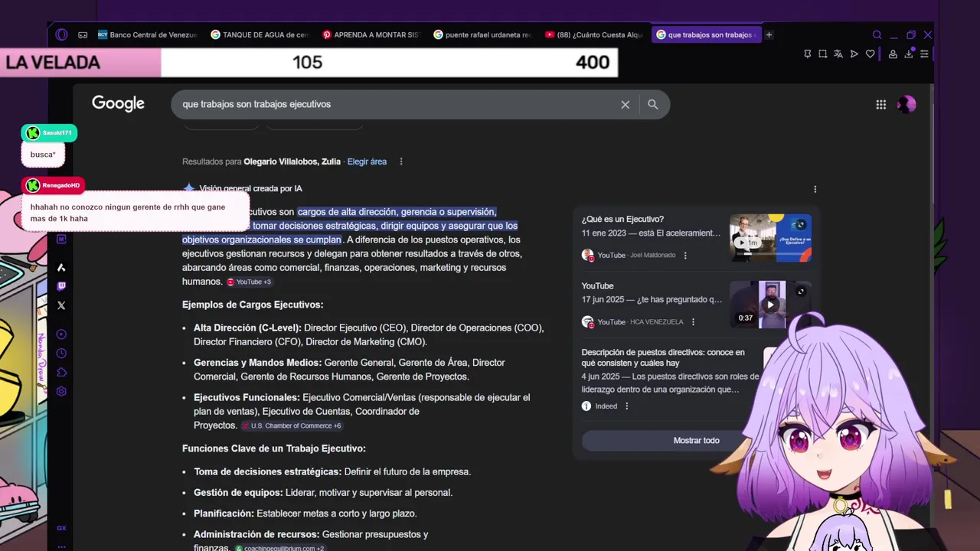Open the downloads icon in toolbar
Image resolution: width=980 pixels, height=551 pixels.
point(909,54)
